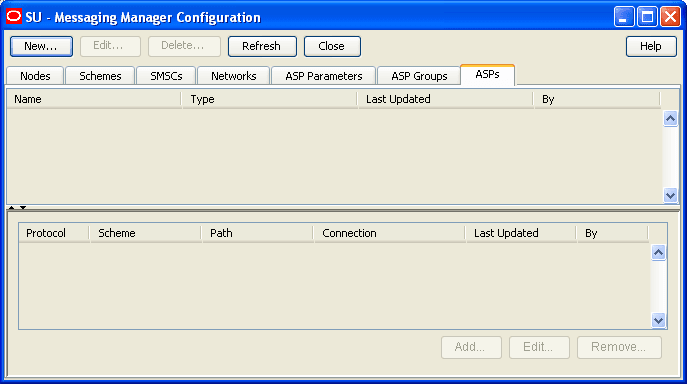The height and width of the screenshot is (384, 687).
Task: Click the New... button
Action: tap(42, 46)
